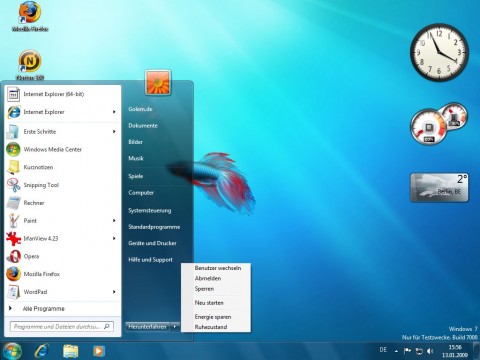Viewport: 480px width, 360px height.
Task: Click the Windows Media Center text label
Action: [53, 149]
